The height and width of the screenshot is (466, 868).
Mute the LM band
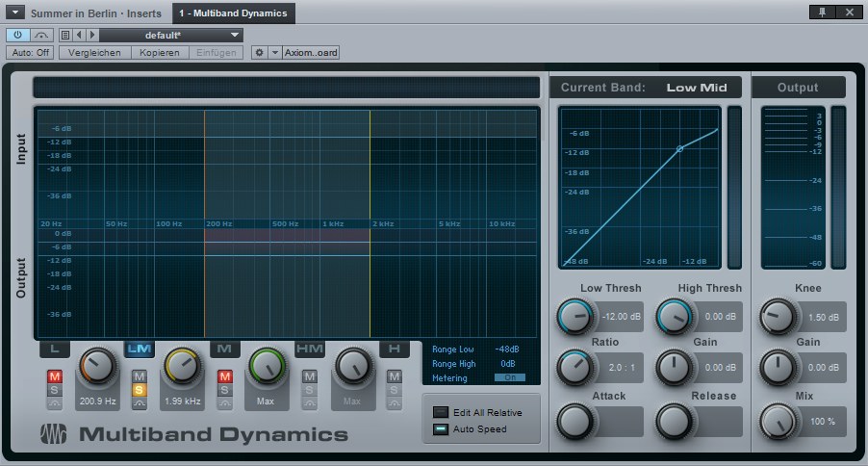pyautogui.click(x=139, y=376)
